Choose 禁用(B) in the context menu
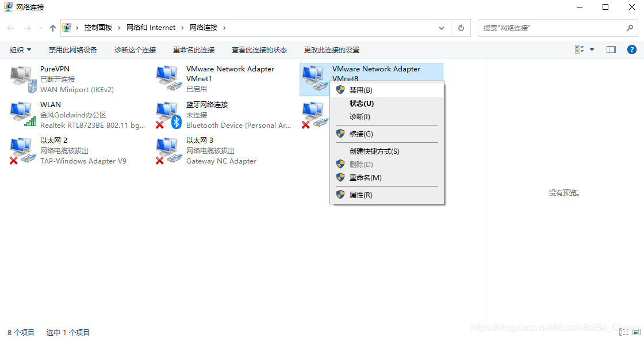Image resolution: width=644 pixels, height=338 pixels. (x=387, y=90)
